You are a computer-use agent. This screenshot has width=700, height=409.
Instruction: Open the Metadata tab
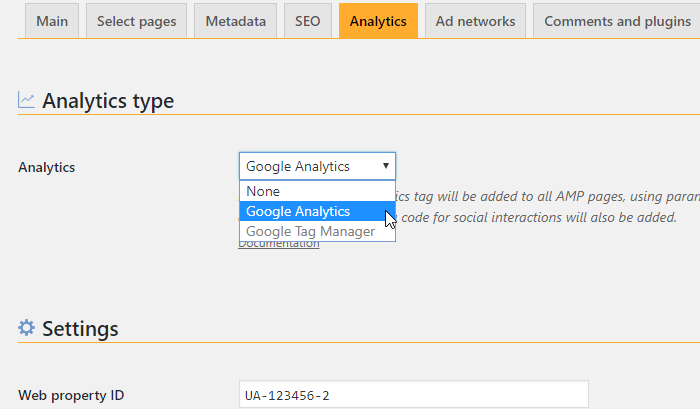pyautogui.click(x=235, y=21)
